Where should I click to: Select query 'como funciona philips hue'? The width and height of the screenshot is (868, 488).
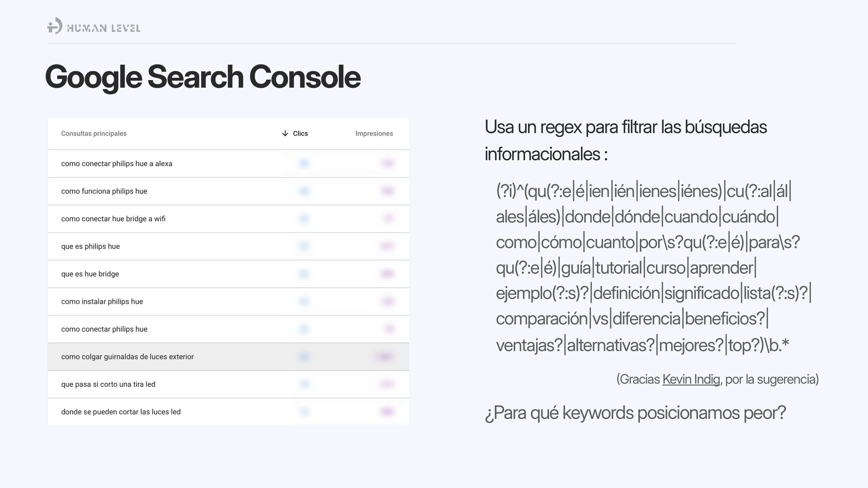[x=104, y=191]
